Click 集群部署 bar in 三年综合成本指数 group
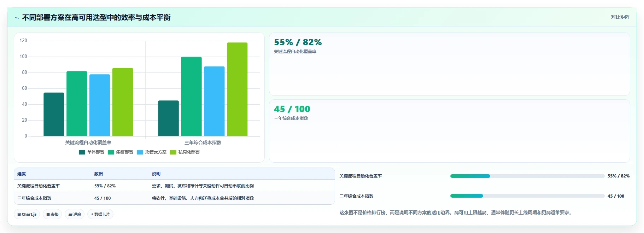The height and width of the screenshot is (233, 644). [x=191, y=97]
